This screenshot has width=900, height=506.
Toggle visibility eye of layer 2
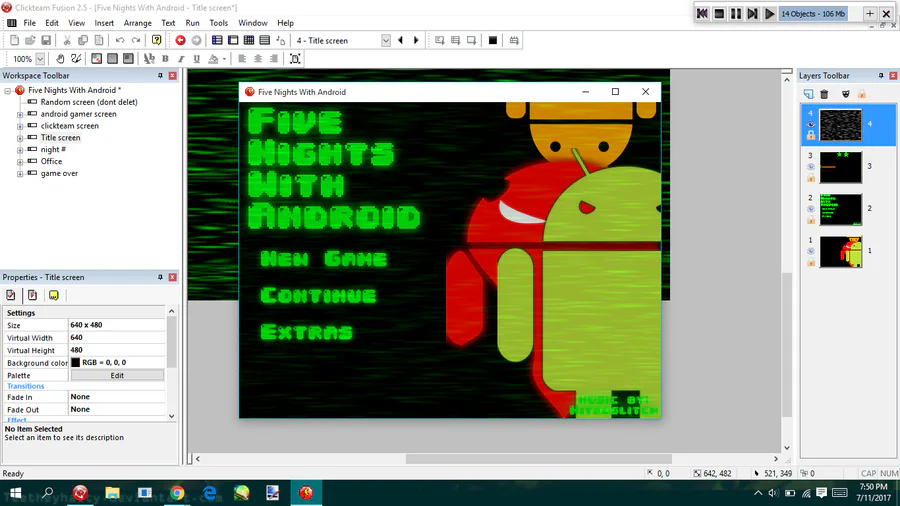point(810,209)
